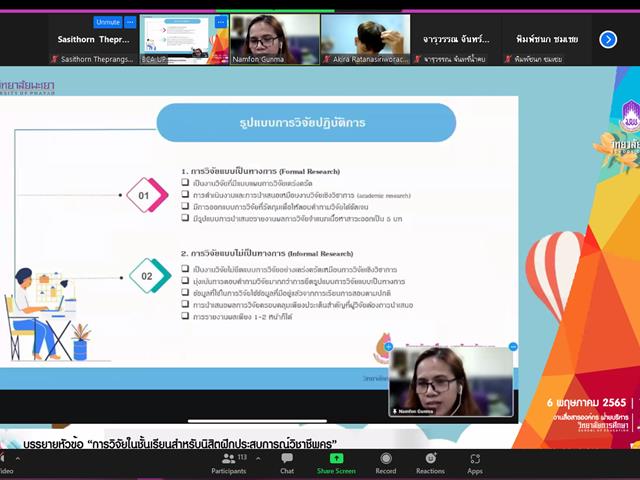Click the 01 diamond badge on the slide
The image size is (640, 480).
(147, 195)
